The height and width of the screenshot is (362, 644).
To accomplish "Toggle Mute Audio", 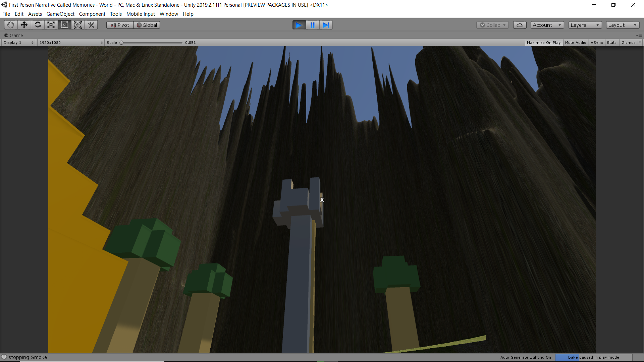I will pyautogui.click(x=576, y=43).
